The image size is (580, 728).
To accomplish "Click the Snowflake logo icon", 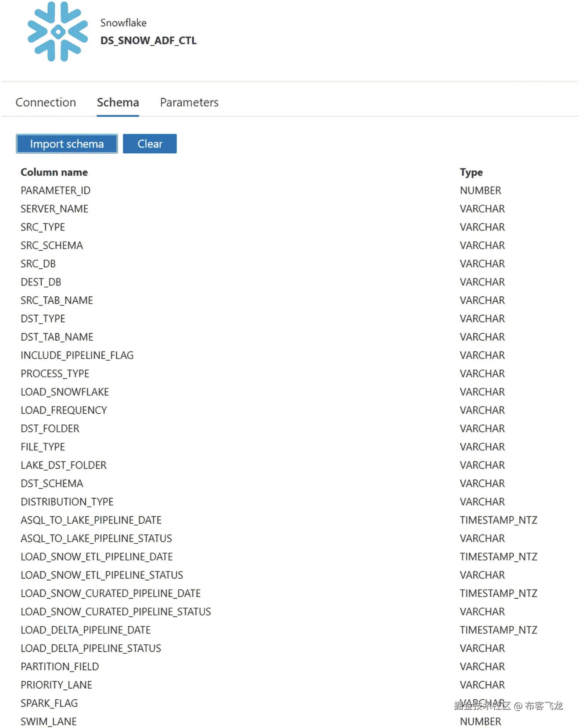I will pyautogui.click(x=58, y=32).
